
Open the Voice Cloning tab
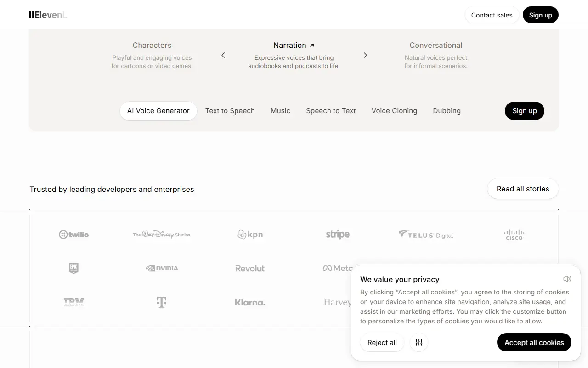[394, 111]
